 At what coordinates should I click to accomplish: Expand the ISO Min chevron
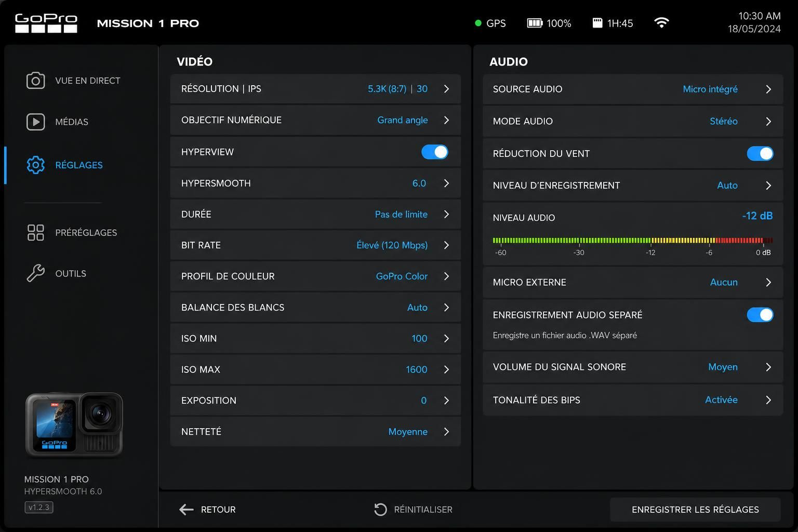(x=446, y=338)
